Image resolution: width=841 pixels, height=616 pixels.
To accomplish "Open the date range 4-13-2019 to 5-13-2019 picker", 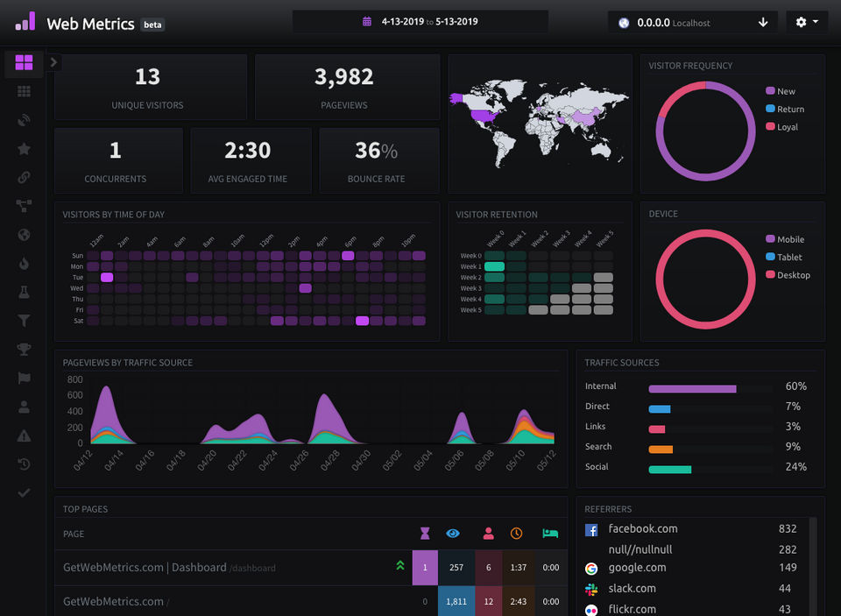I will (420, 21).
